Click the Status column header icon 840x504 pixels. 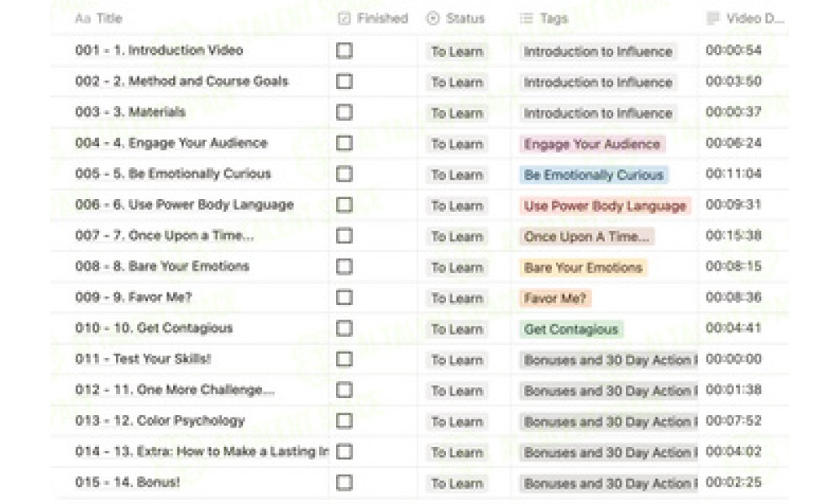pos(433,18)
